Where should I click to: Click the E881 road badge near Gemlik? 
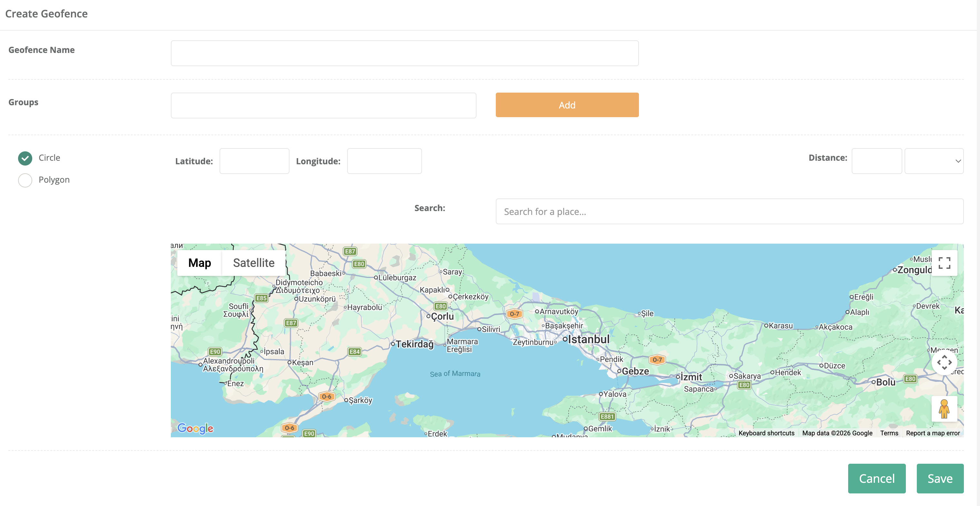tap(607, 417)
